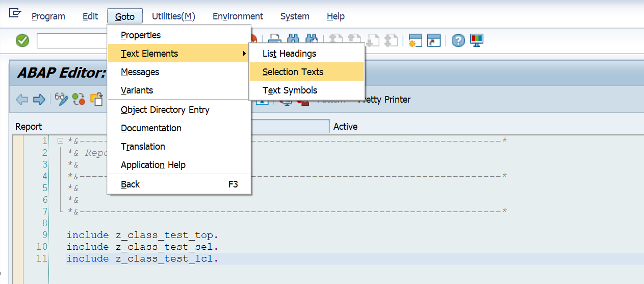Screen dimensions: 644x284
Task: Click code line include z_class_test_lcl
Action: tap(142, 258)
